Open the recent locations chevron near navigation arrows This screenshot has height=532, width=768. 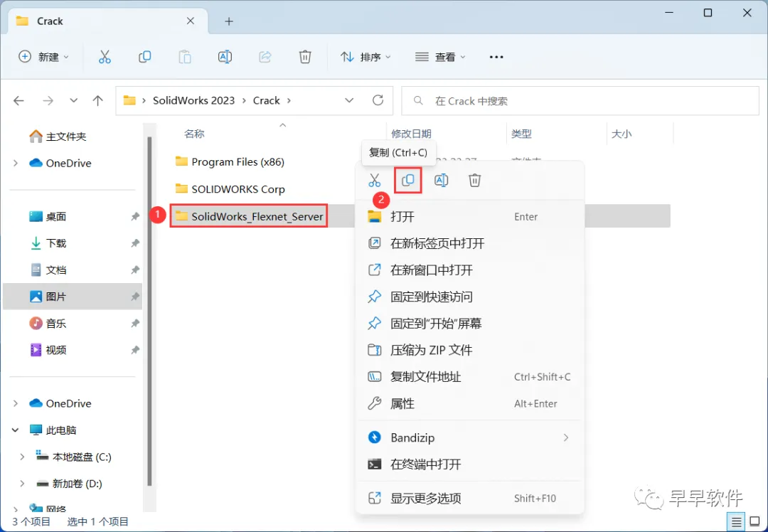click(x=73, y=100)
